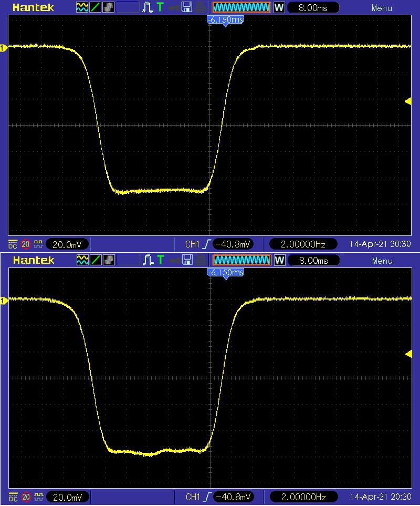
Task: Click the bandwidth limit icon in the 20:20 capture
Action: (x=39, y=497)
